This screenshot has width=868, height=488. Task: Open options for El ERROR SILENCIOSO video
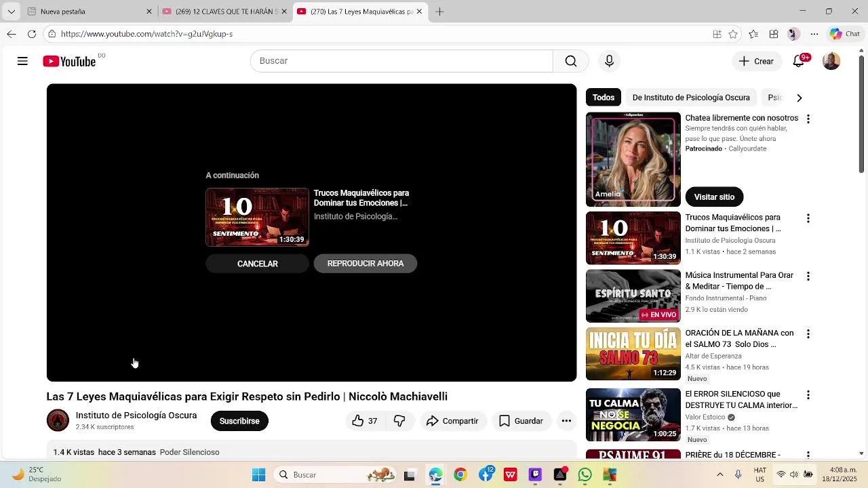[x=808, y=394]
